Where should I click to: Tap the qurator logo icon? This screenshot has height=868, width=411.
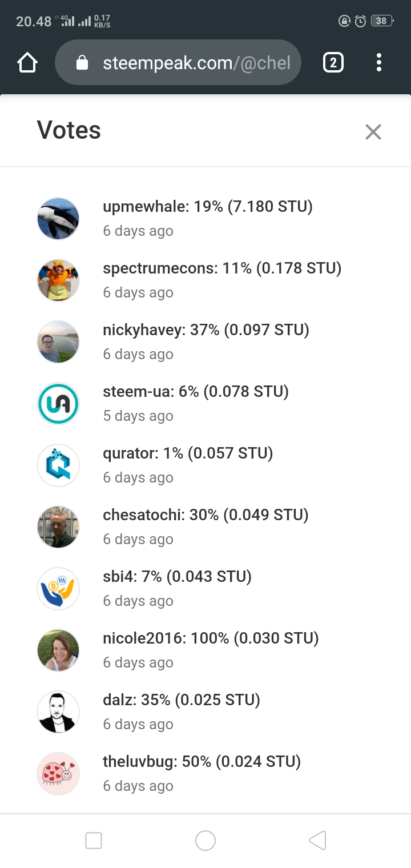coord(58,465)
